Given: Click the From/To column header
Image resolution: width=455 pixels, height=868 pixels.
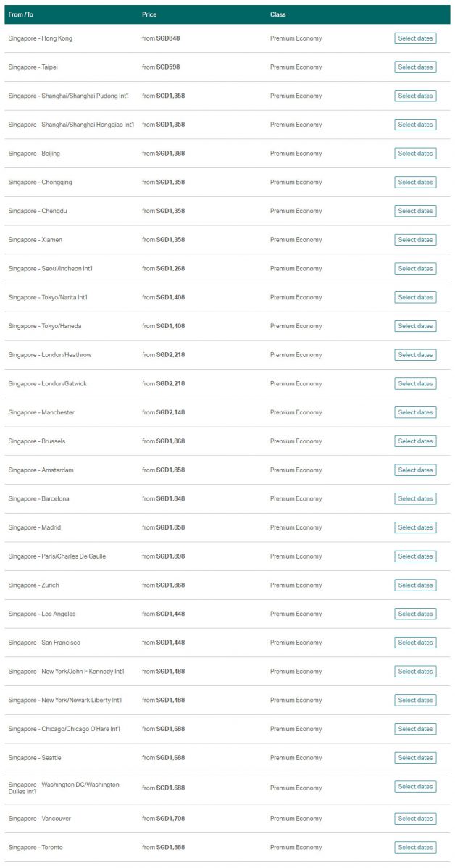Looking at the screenshot, I should click(x=21, y=14).
